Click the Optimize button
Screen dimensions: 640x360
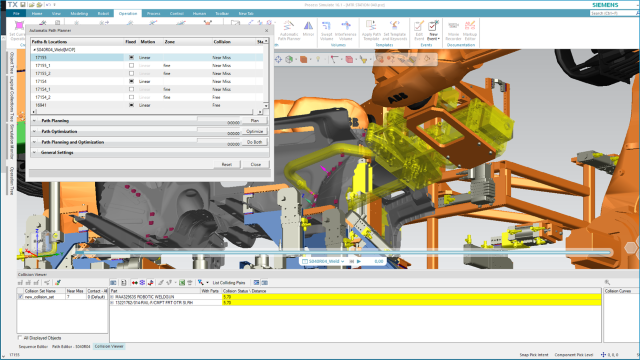tap(254, 131)
